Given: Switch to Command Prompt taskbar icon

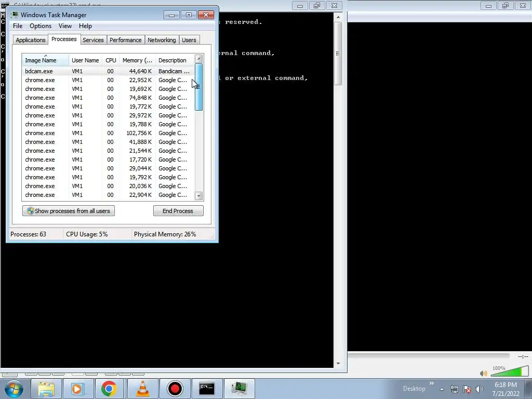Looking at the screenshot, I should click(207, 389).
